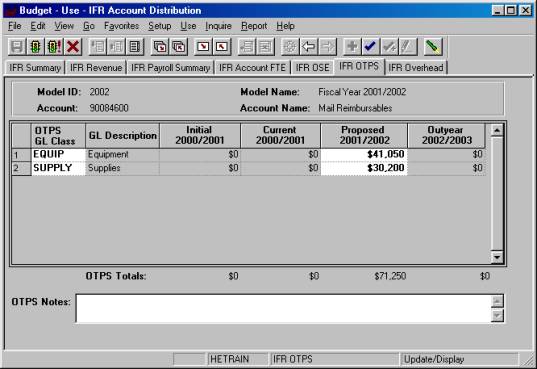Click the grid scrollbar down arrow
The width and height of the screenshot is (537, 369).
[x=497, y=257]
